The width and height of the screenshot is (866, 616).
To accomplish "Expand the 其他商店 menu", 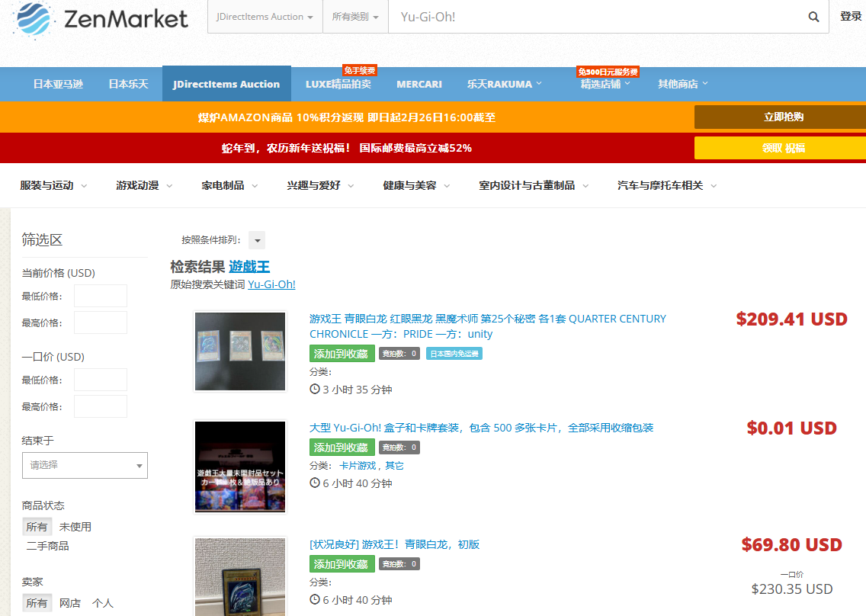I will click(682, 84).
